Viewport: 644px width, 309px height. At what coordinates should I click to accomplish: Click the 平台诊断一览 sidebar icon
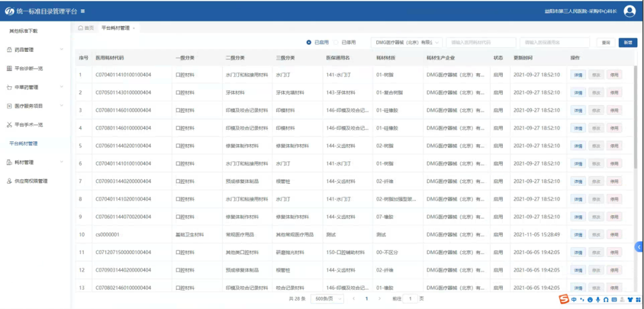pyautogui.click(x=10, y=68)
